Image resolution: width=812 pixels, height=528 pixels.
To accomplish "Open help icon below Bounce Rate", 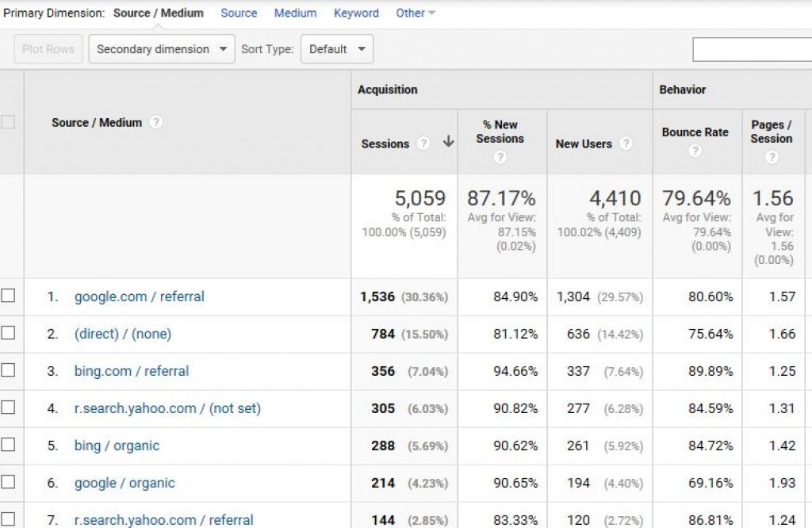I will (695, 151).
